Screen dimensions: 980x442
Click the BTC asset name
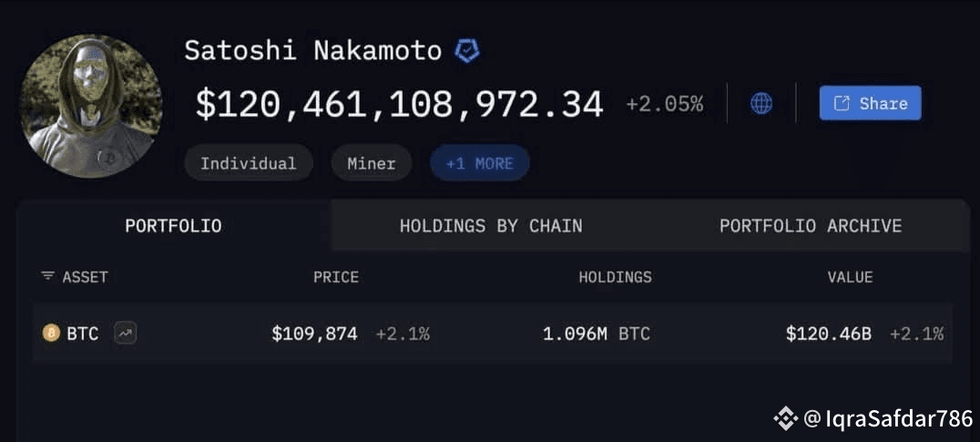click(x=83, y=334)
